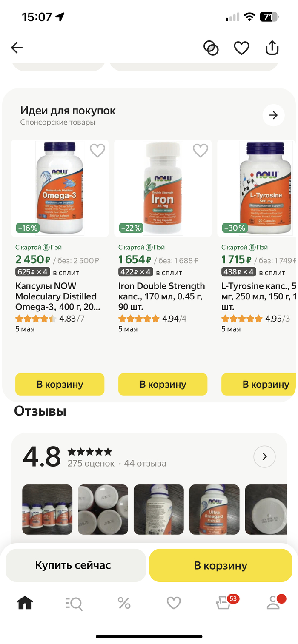Viewport: 298px width, 644px height.
Task: Favorite the Omega-3 capsules product
Action: tap(97, 150)
